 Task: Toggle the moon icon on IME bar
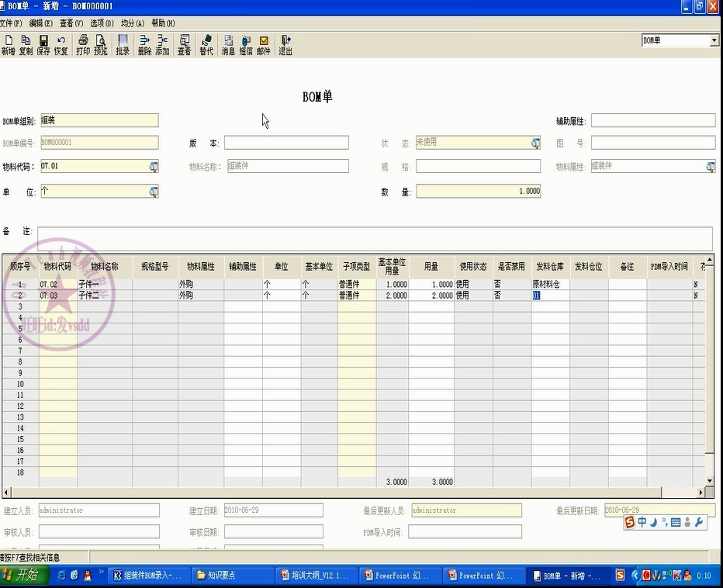pos(653,522)
